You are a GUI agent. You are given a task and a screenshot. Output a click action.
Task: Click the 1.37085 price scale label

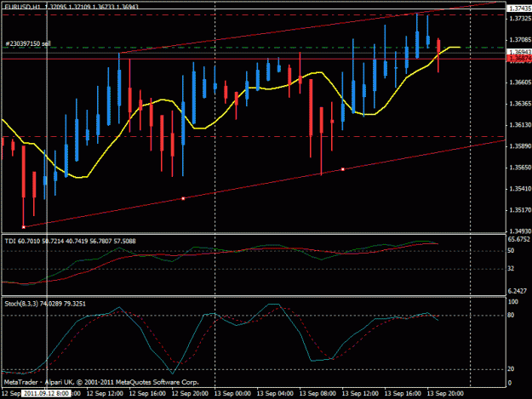point(520,40)
